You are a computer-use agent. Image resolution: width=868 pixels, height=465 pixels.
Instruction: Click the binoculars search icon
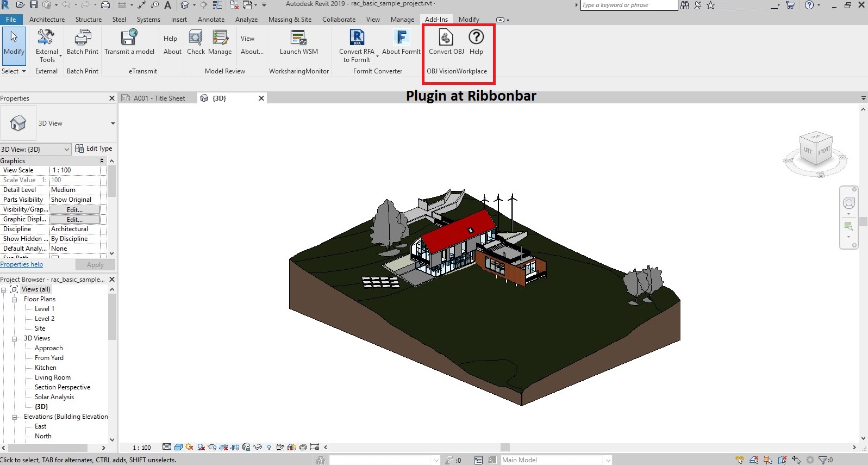coord(685,5)
